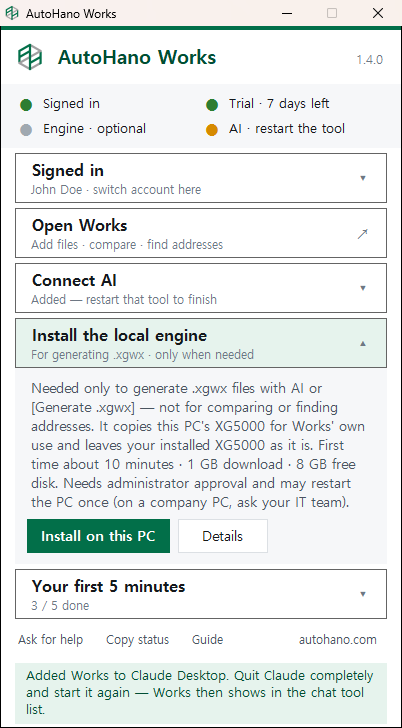
Task: Click the Added Works to Claude Desktop message
Action: (x=201, y=693)
